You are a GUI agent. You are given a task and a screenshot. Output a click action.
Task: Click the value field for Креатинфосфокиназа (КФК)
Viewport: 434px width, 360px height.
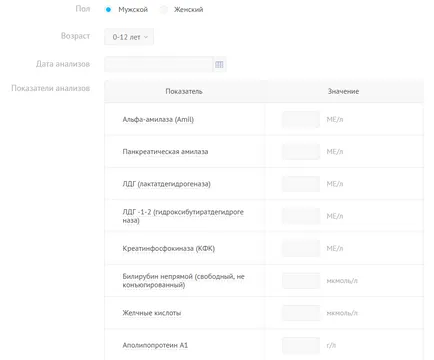301,249
